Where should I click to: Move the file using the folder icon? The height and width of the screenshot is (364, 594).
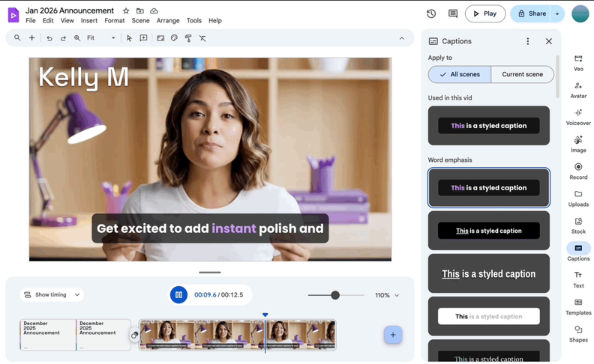click(x=139, y=11)
